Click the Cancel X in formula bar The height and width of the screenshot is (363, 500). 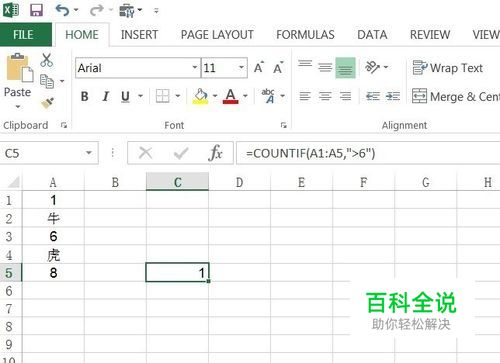click(145, 153)
